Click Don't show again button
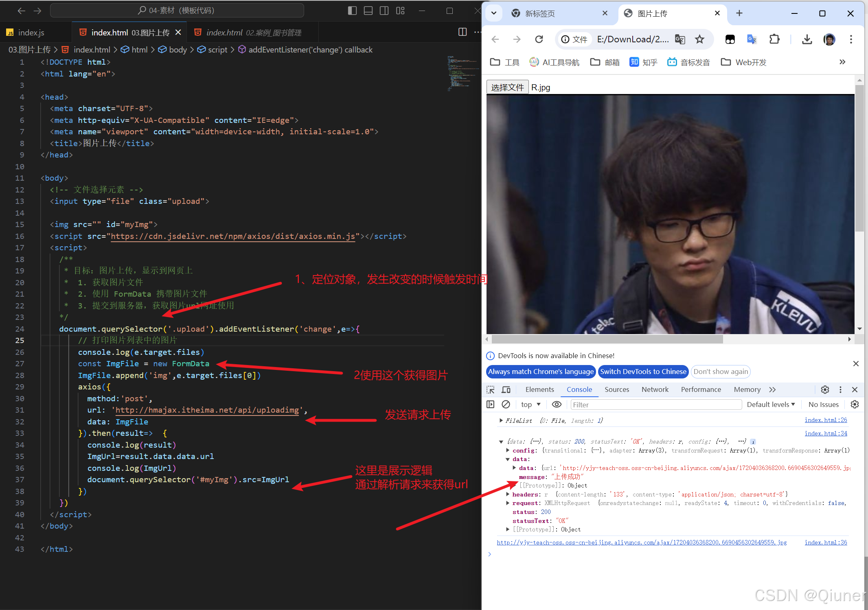This screenshot has height=610, width=868. tap(721, 372)
